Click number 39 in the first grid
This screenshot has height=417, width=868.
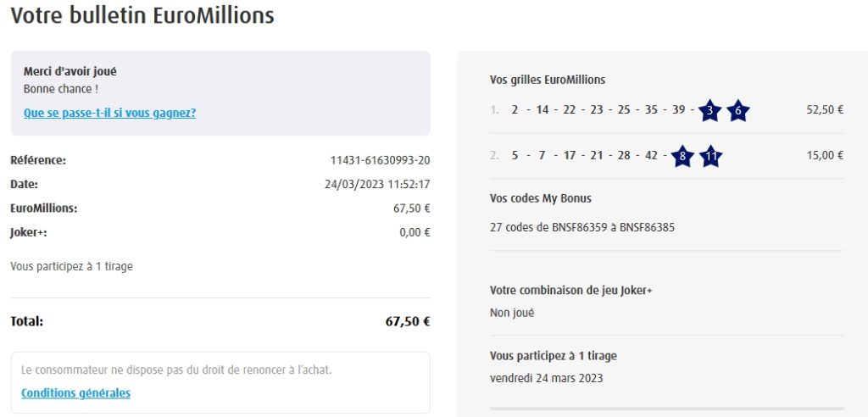[677, 109]
